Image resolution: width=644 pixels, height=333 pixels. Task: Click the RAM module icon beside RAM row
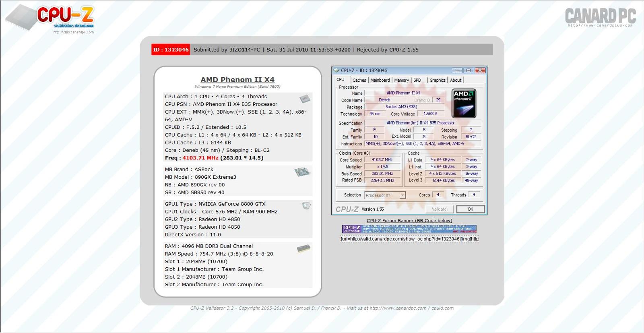click(x=303, y=248)
